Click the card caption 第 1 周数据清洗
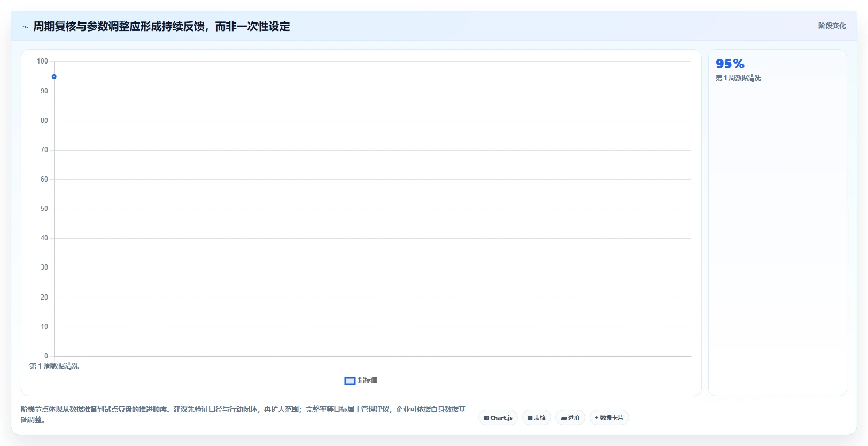The height and width of the screenshot is (446, 868). 738,78
